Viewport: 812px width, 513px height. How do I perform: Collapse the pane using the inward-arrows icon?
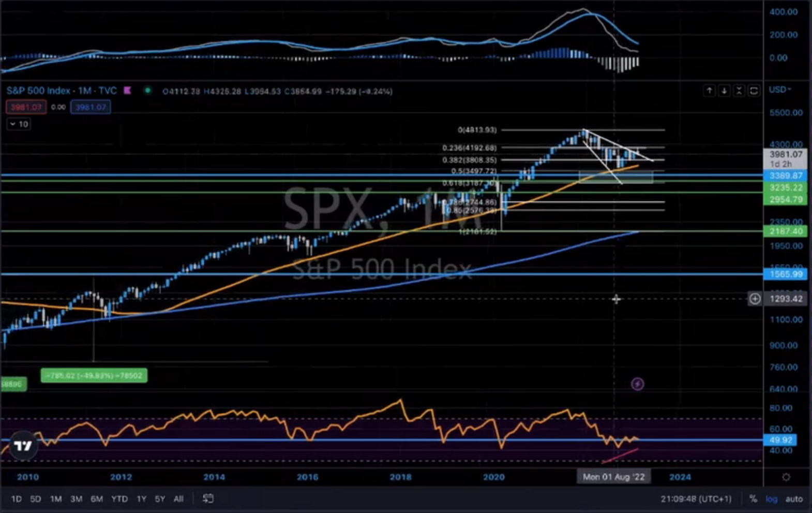click(739, 91)
